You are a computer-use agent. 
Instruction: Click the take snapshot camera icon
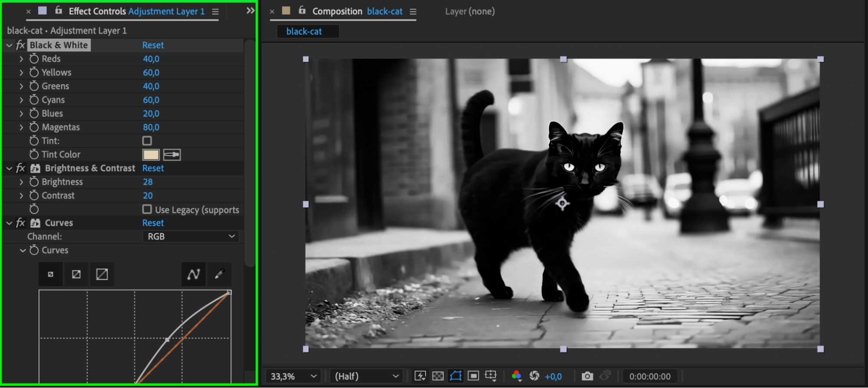click(587, 376)
